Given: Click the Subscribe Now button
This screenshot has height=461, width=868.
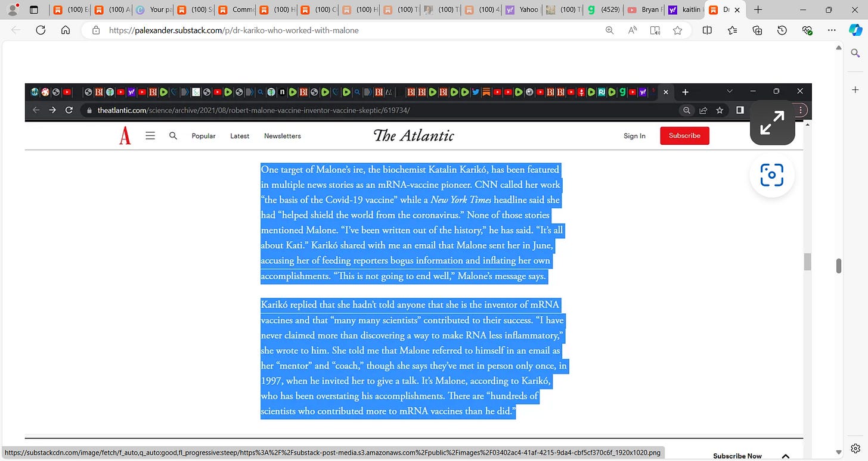Looking at the screenshot, I should pos(737,456).
